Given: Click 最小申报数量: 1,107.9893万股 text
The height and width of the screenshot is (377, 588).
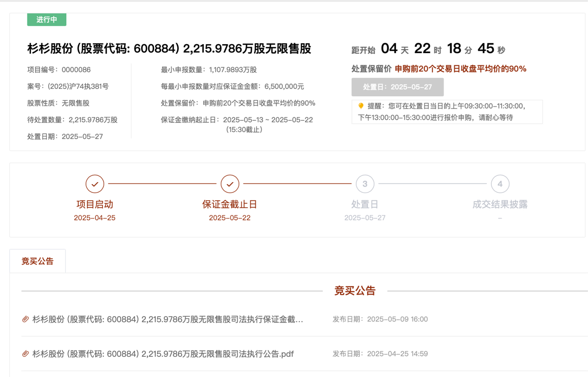Looking at the screenshot, I should tap(209, 70).
